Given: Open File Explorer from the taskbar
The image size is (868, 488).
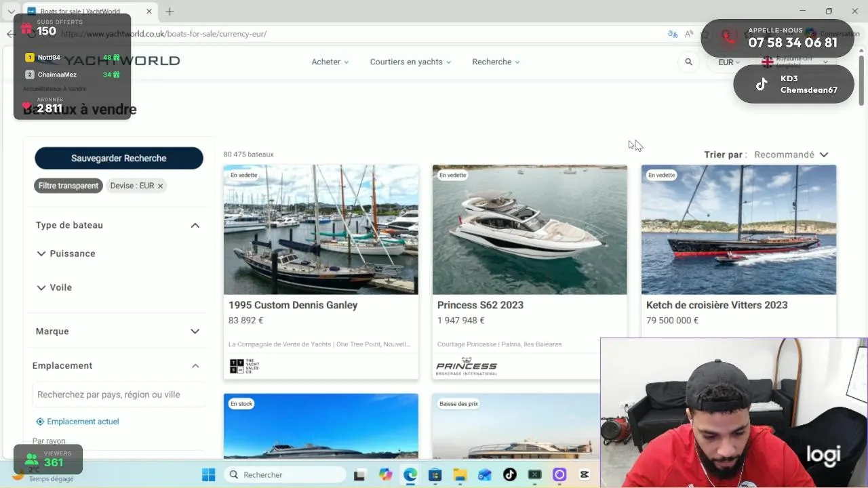Looking at the screenshot, I should click(x=460, y=474).
